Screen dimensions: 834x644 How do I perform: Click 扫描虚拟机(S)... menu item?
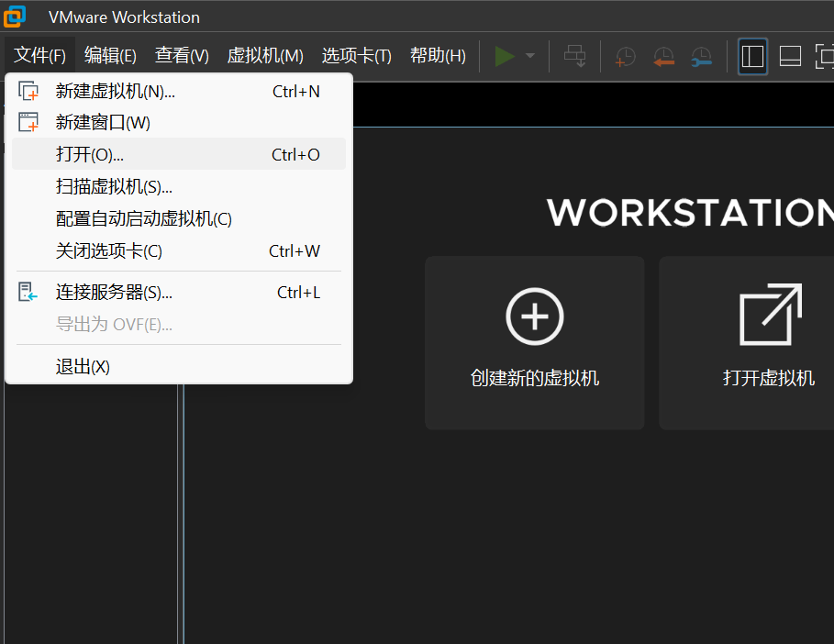[x=114, y=187]
